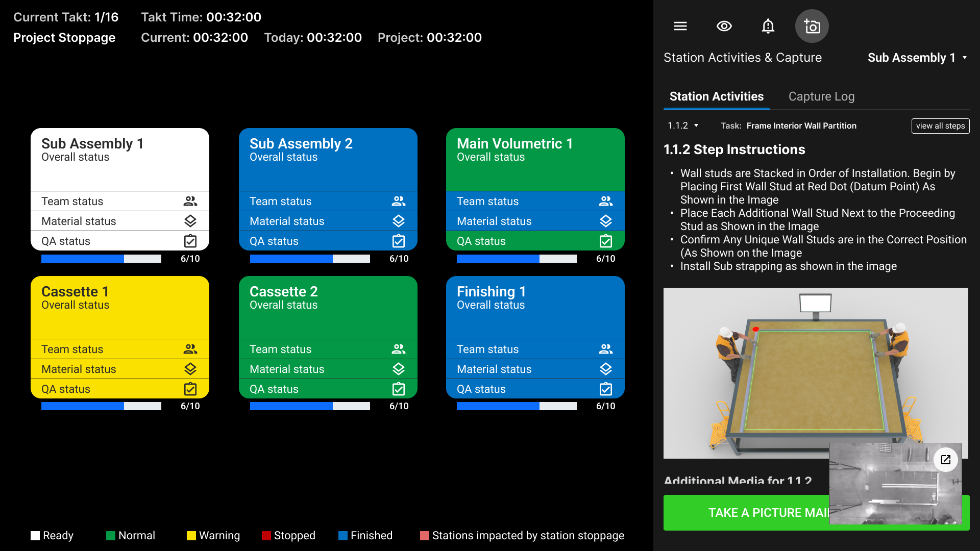Viewport: 980px width, 551px height.
Task: Open popout icon on camera preview
Action: point(945,459)
